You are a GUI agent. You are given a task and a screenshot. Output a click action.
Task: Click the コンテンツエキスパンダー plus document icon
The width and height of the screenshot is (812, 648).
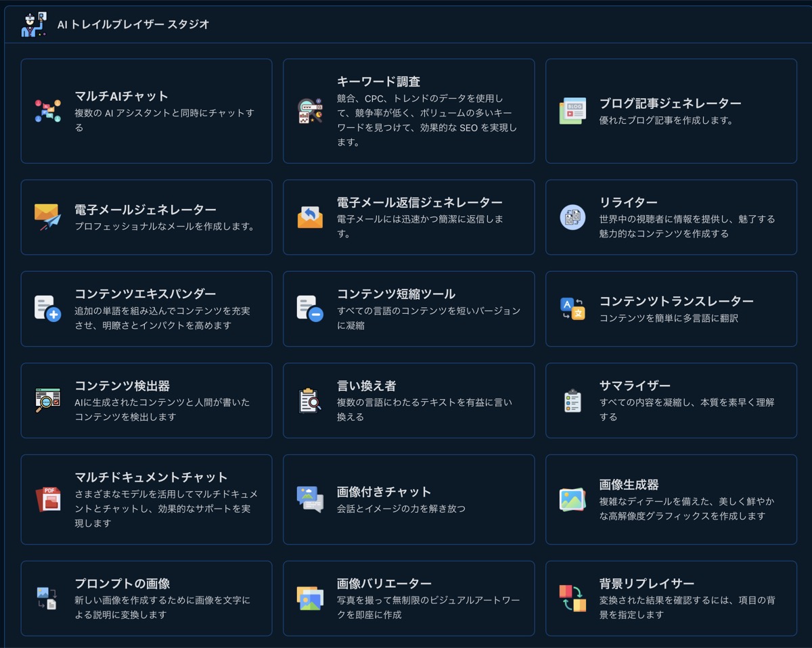click(x=48, y=308)
